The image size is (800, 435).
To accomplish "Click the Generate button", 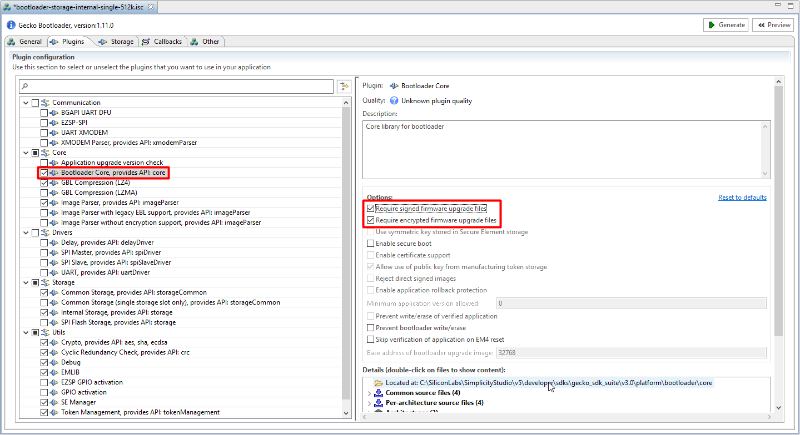I will (726, 24).
